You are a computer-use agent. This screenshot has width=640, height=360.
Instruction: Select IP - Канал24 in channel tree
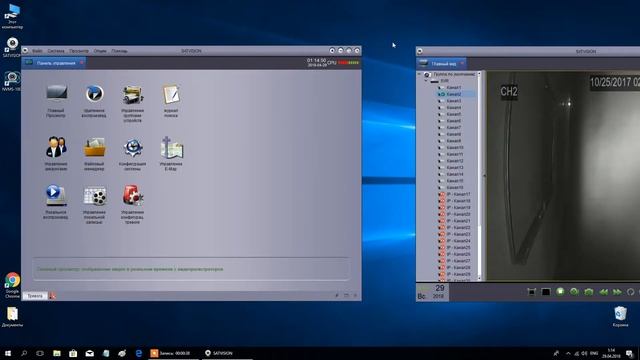458,241
